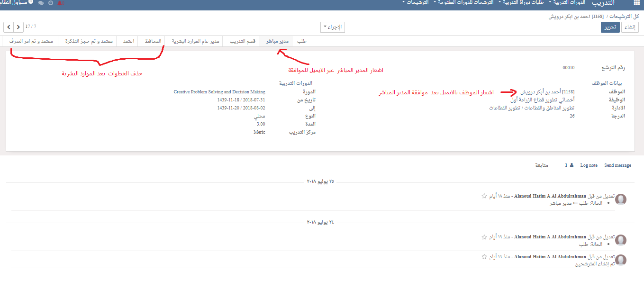Select the قسم التدريب status stage

pos(243,41)
